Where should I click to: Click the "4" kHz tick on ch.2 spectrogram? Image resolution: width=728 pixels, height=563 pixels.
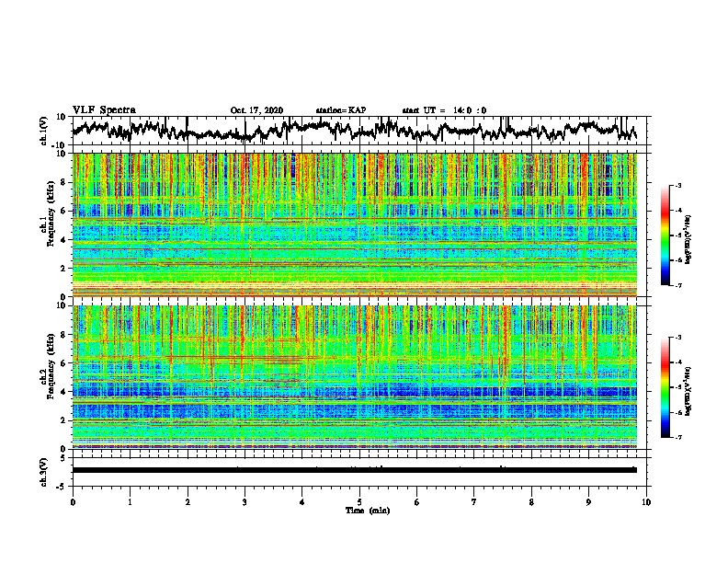63,392
